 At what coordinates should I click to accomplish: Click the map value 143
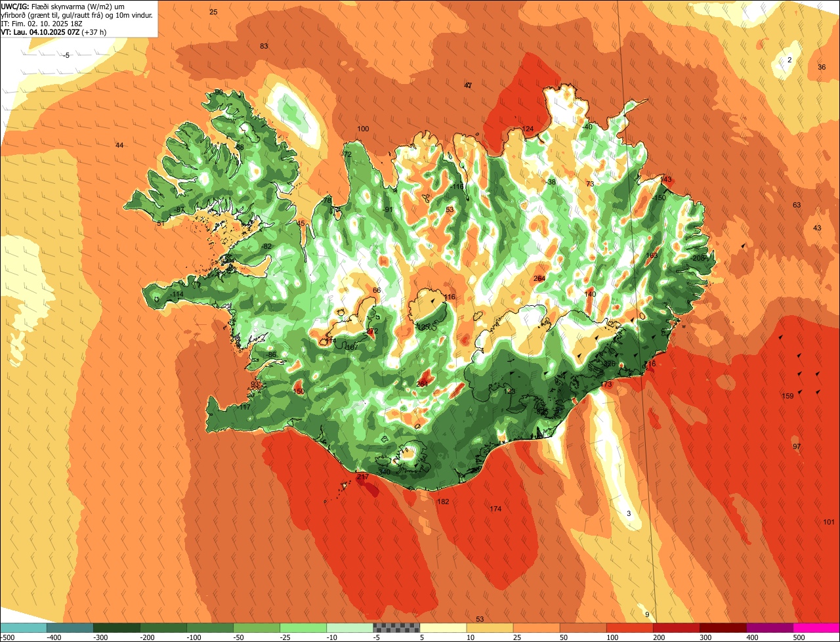click(x=666, y=179)
